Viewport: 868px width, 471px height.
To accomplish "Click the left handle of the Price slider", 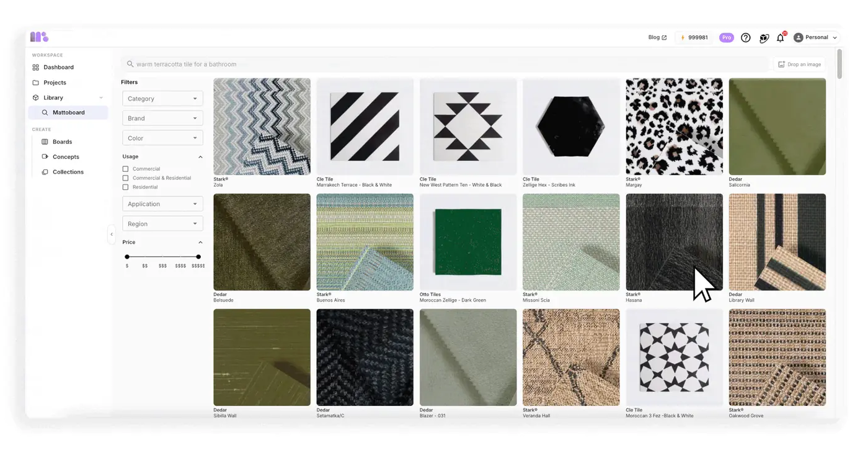I will pos(127,257).
